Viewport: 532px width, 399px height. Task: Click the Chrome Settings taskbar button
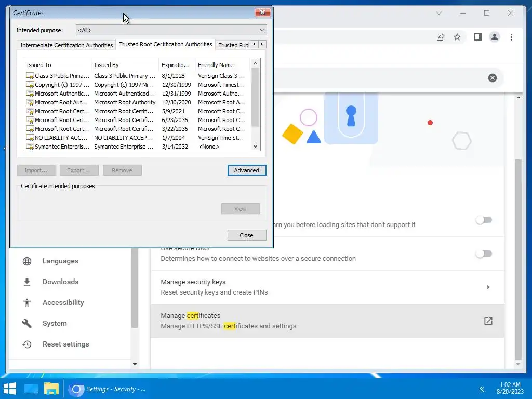108,389
